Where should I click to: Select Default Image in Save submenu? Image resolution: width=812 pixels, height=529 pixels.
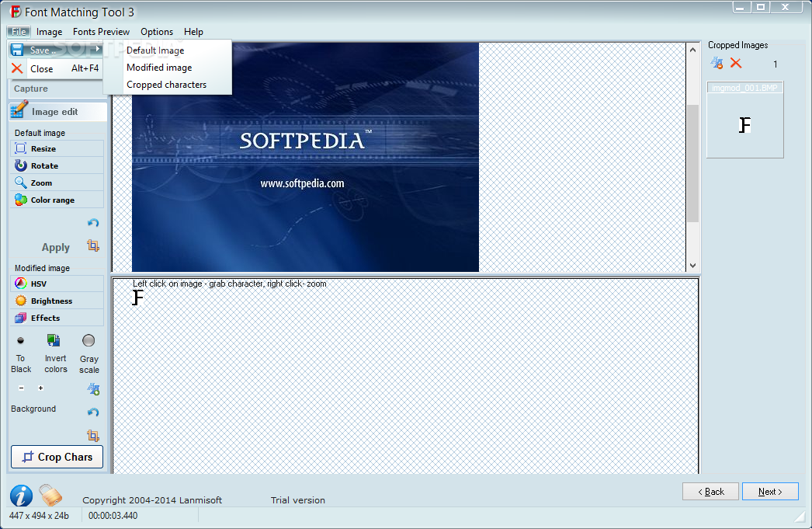(x=155, y=50)
